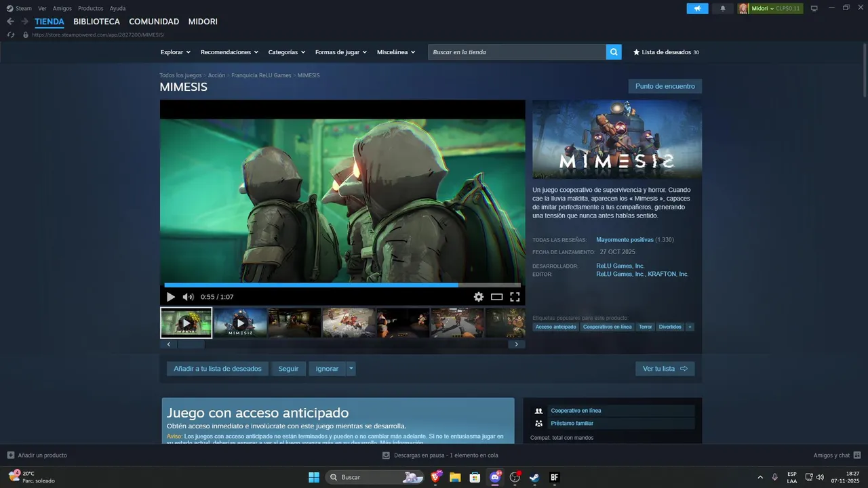Click Préstamo familiar feature row
Viewport: 868px width, 488px height.
click(613, 424)
